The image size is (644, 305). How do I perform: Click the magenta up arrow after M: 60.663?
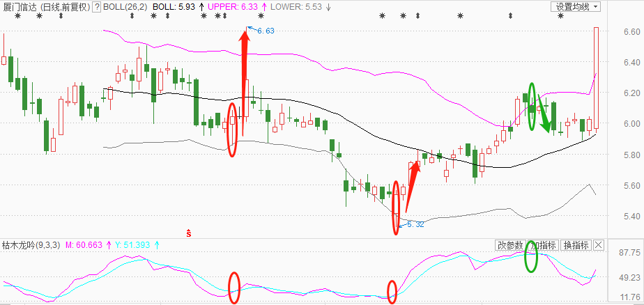click(x=109, y=246)
